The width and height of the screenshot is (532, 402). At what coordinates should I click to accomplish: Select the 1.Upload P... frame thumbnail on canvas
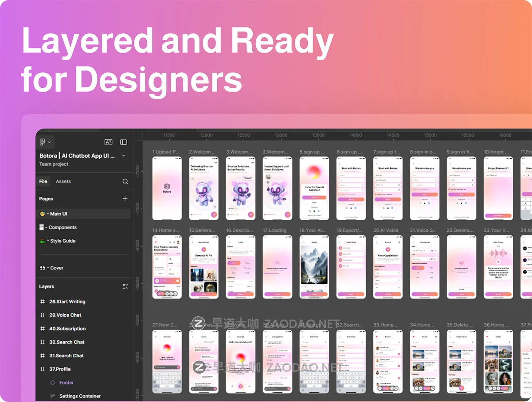[167, 188]
